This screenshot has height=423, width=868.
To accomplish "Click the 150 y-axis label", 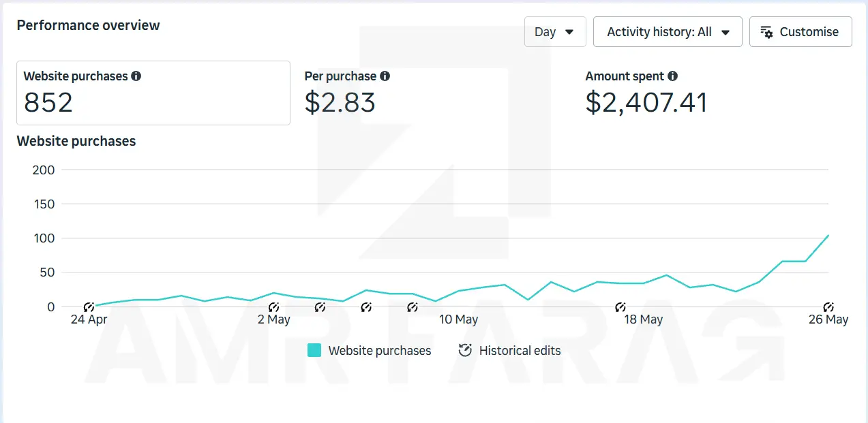I will tap(44, 204).
